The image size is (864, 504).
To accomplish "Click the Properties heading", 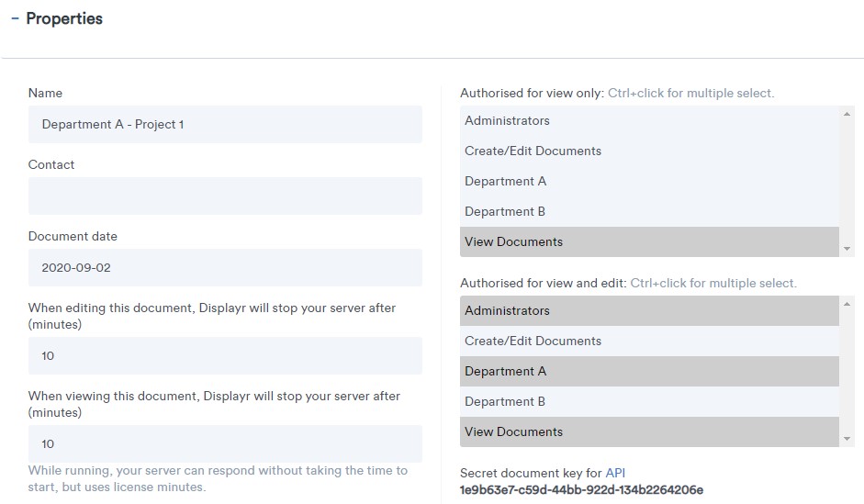I will coord(64,18).
